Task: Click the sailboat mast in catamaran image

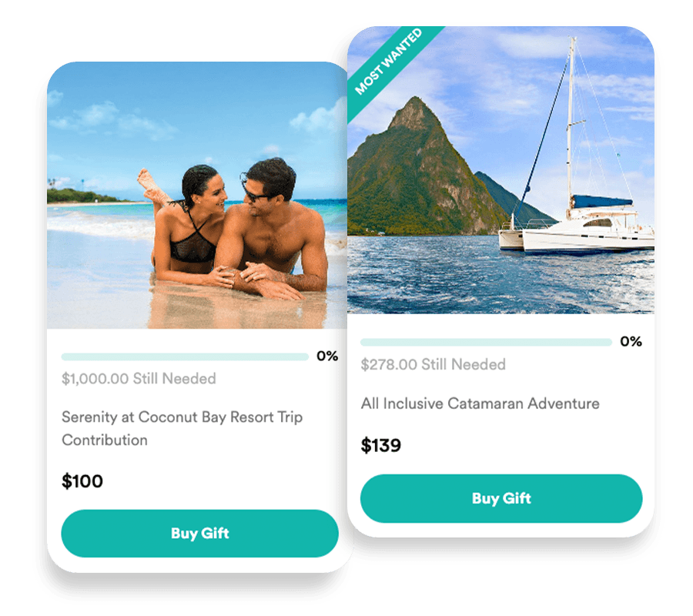Action: (571, 124)
